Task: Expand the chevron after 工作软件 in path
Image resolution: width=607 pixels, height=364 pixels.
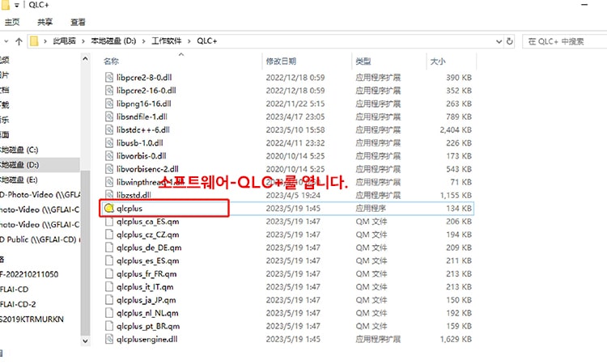Action: pos(189,41)
